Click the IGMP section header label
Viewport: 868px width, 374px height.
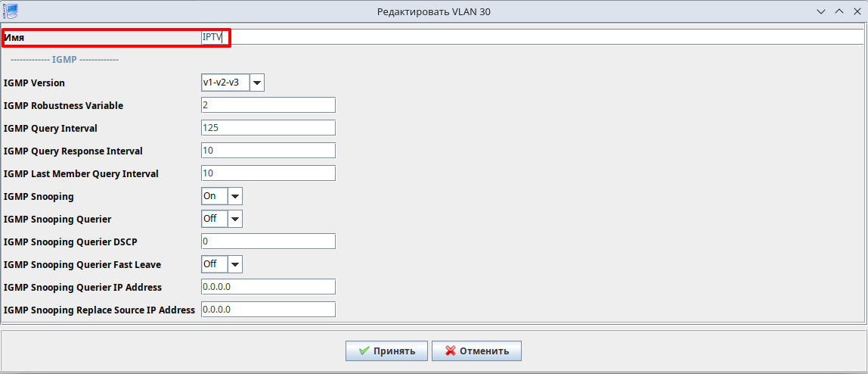pyautogui.click(x=64, y=59)
